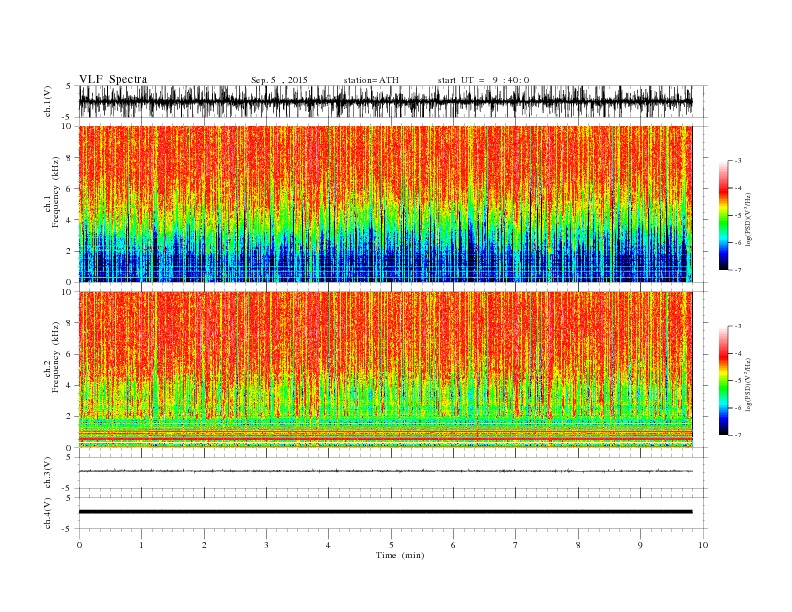Click the "-7" tick on ch.2 color bar

point(738,435)
